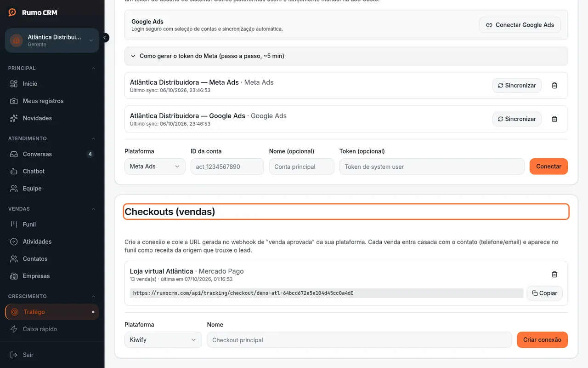
Task: Open the Atlântica Distribuidora account switcher
Action: [x=52, y=40]
